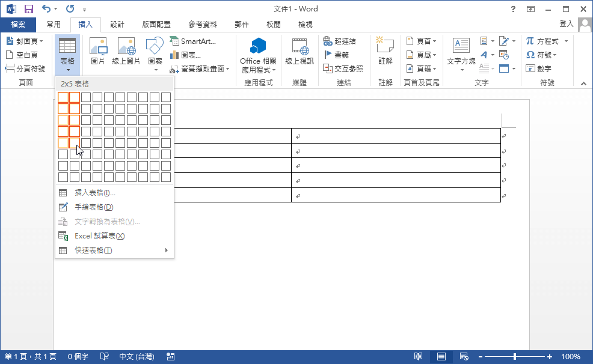The width and height of the screenshot is (593, 364).
Task: Open 線上圖片 to insert online pictures
Action: coord(125,51)
